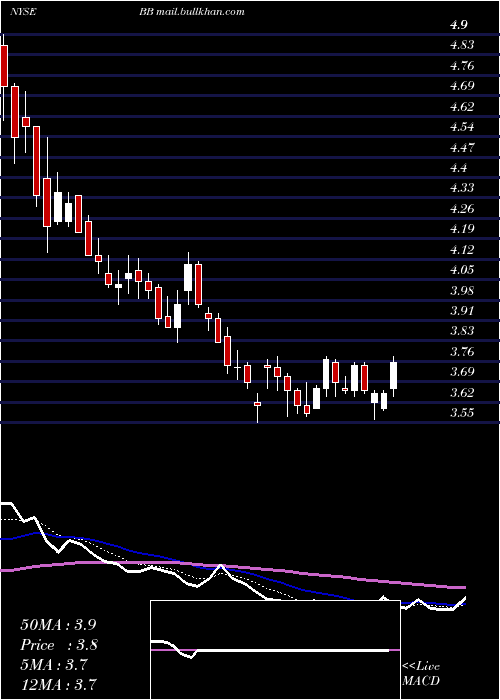Click the 3.62 price axis label
500x700 pixels.
[462, 392]
